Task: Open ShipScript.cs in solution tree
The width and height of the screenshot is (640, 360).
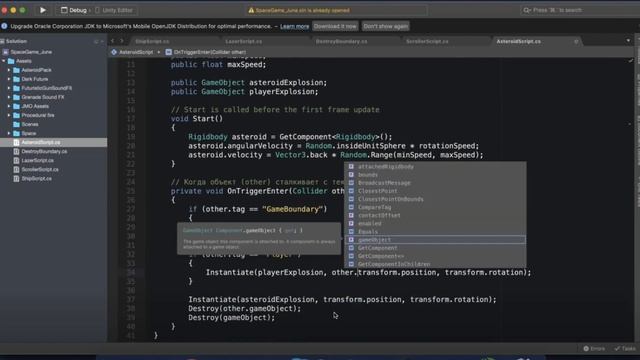Action: point(36,178)
